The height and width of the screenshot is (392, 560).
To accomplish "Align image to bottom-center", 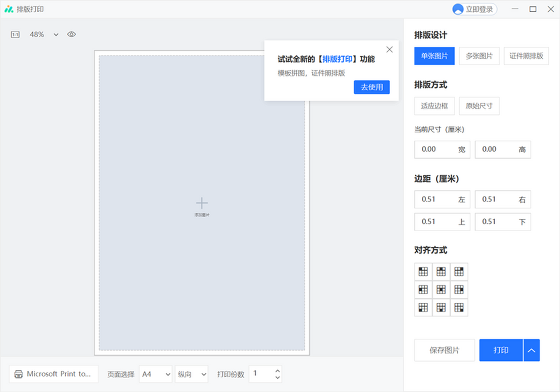I will [441, 308].
